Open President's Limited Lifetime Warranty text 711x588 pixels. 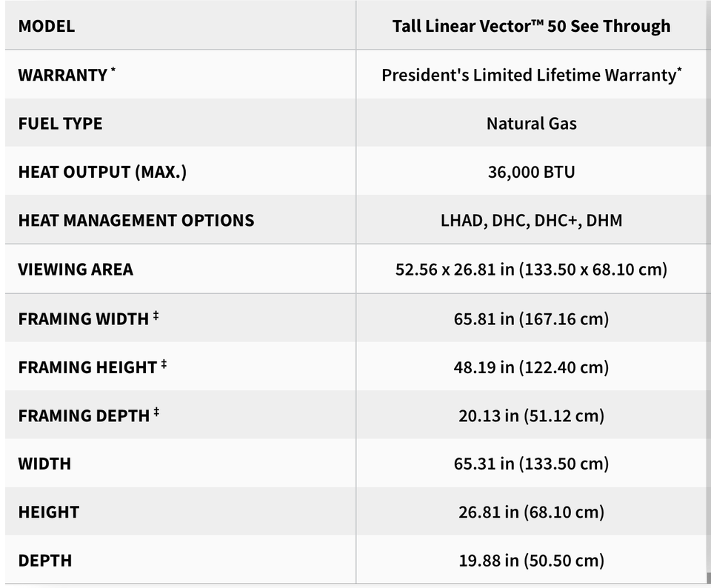click(532, 75)
